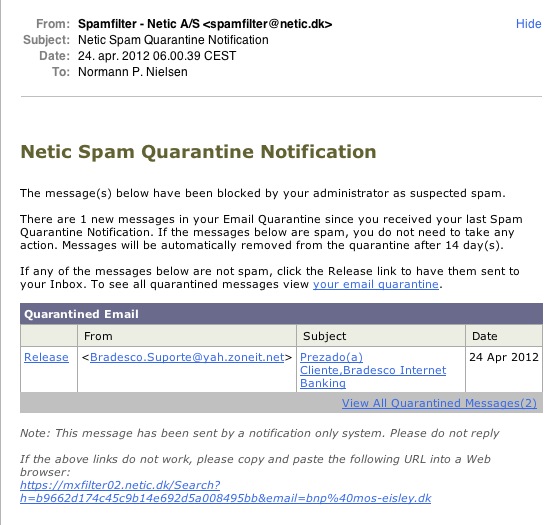559x525 pixels.
Task: Click the 'Subject' column header in the table
Action: 381,336
